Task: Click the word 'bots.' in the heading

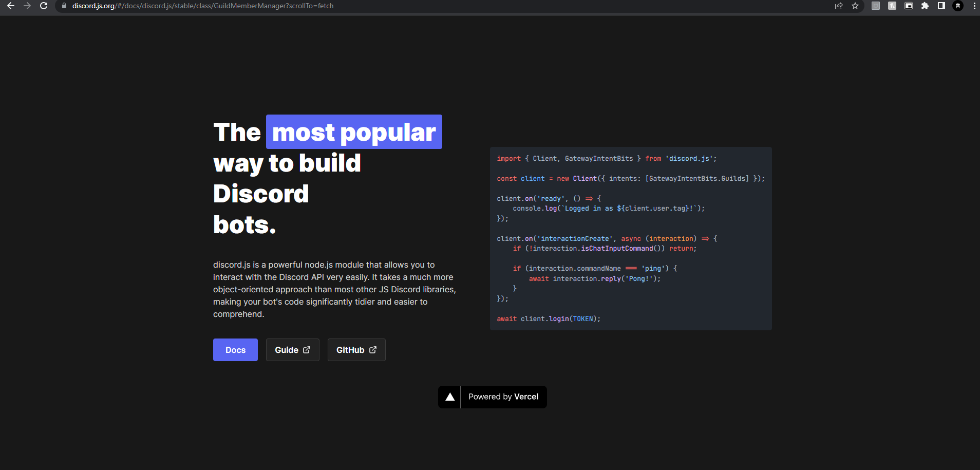Action: [244, 225]
